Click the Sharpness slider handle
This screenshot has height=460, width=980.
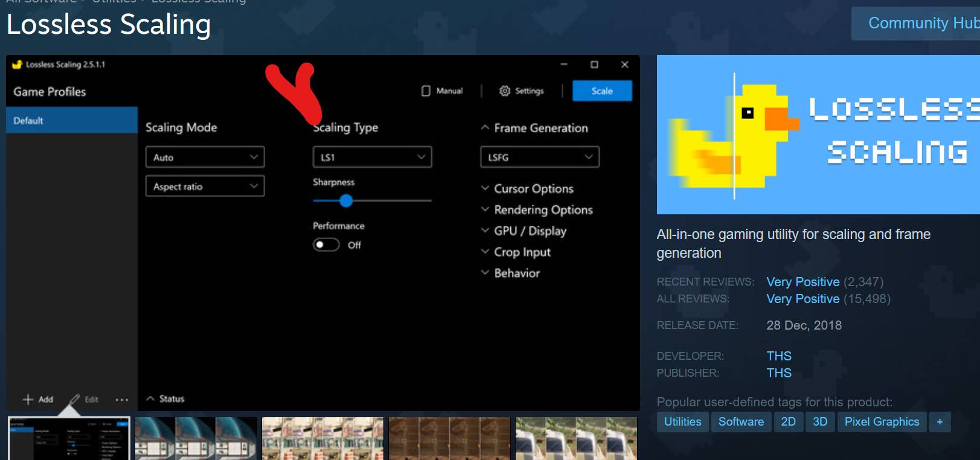pos(346,201)
